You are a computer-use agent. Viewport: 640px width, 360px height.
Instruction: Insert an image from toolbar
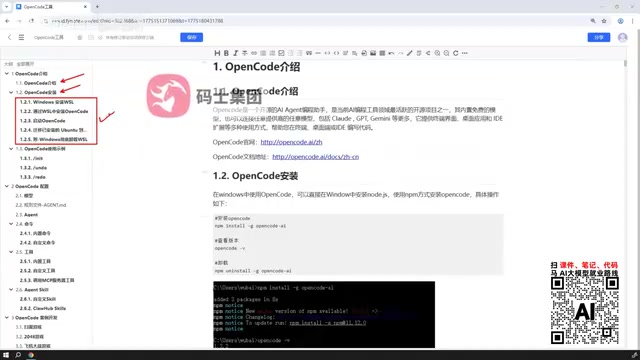click(373, 53)
